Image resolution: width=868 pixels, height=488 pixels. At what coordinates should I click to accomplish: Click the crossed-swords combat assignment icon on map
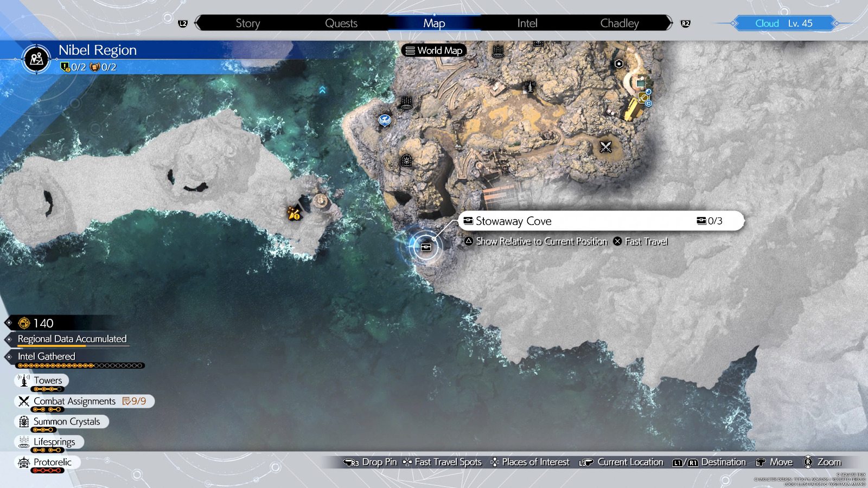point(605,146)
